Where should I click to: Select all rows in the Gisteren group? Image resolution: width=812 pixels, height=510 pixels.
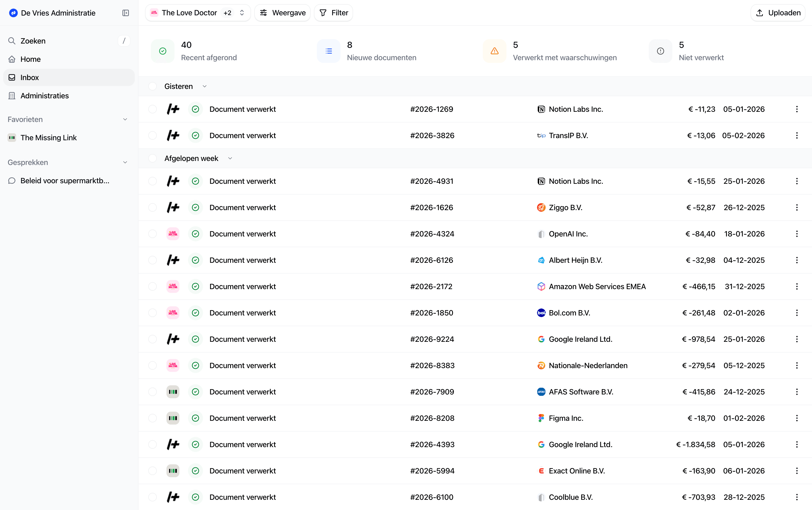152,86
